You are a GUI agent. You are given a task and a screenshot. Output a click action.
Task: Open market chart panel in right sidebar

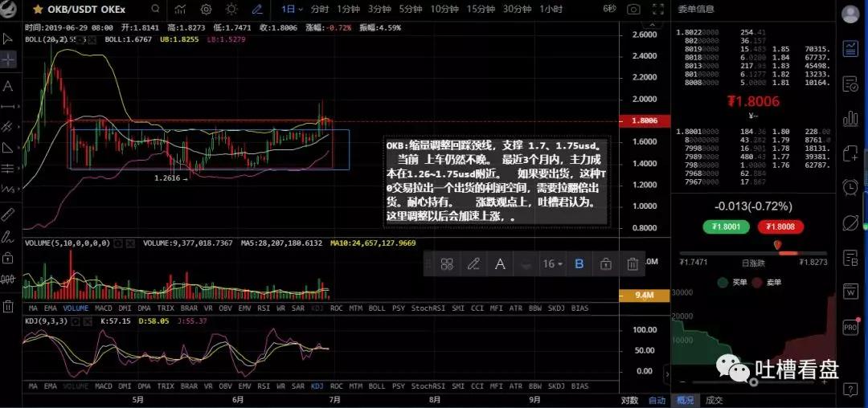(850, 49)
